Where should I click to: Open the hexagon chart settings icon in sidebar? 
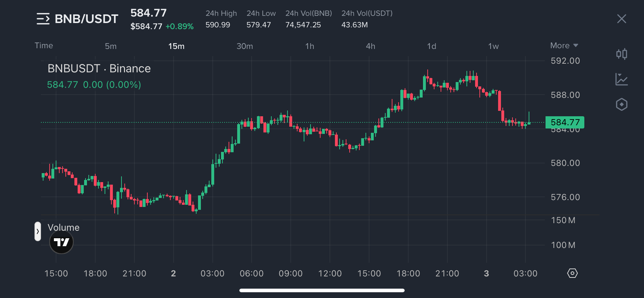click(x=621, y=104)
